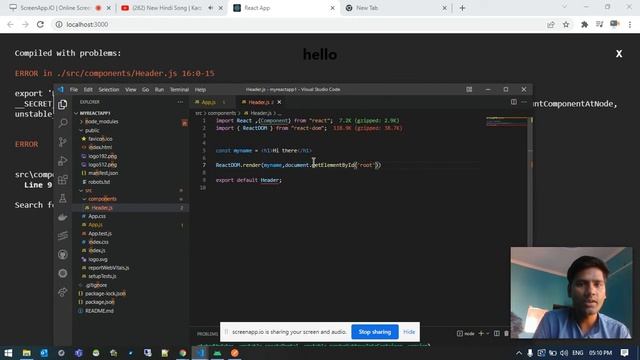Open the Chrome extensions puzzle icon
The image size is (640, 360).
click(584, 24)
